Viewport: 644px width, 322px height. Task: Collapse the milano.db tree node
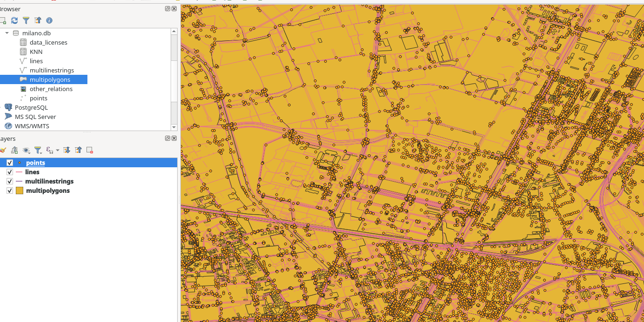pos(7,33)
